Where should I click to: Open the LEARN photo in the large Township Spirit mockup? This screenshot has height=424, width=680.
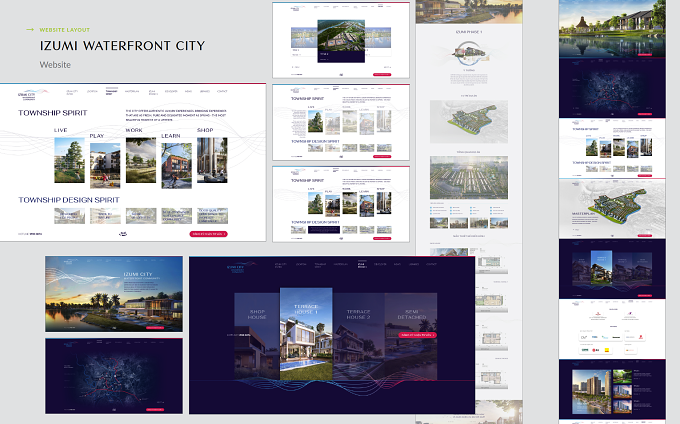pyautogui.click(x=177, y=166)
